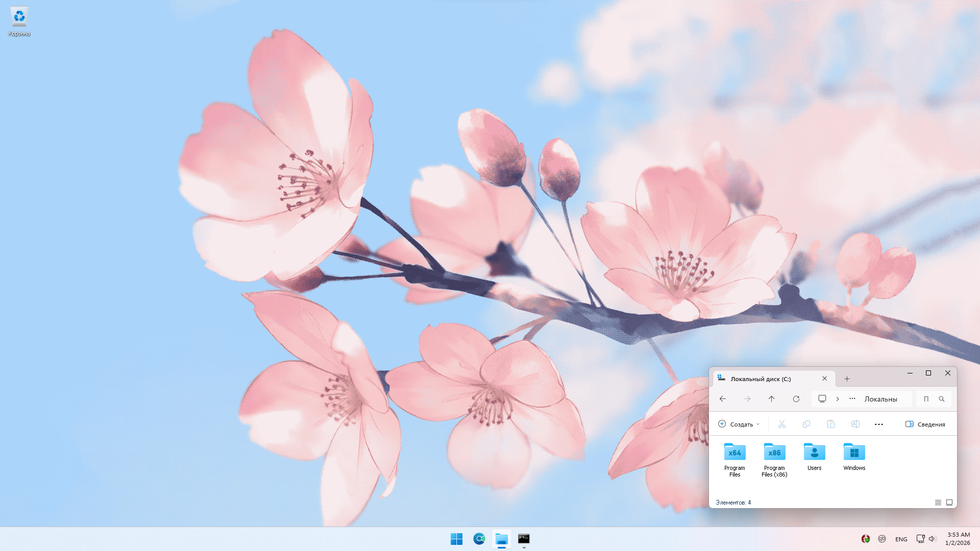
Task: Refresh the current folder view
Action: tap(796, 399)
